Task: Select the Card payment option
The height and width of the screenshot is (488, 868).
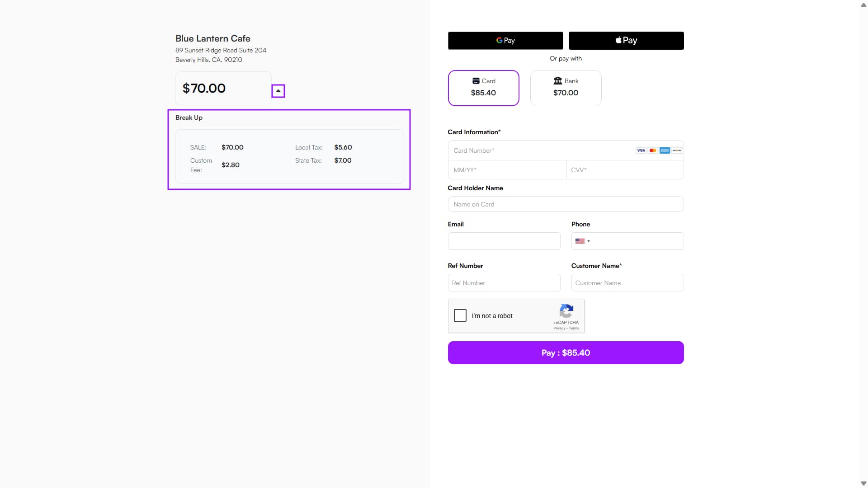Action: tap(483, 88)
